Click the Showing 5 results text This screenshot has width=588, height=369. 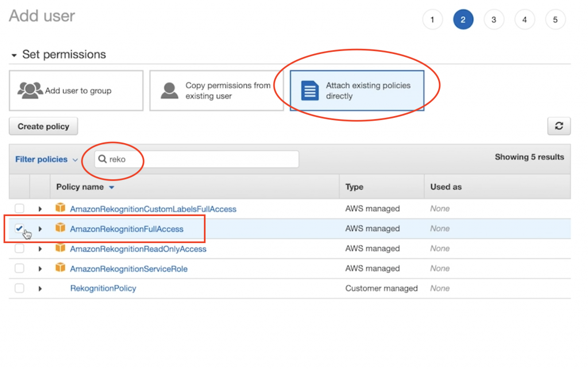[529, 157]
